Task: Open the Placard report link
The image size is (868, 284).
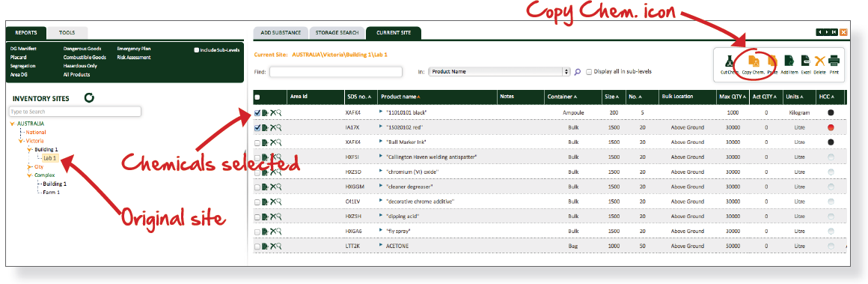Action: 18,57
